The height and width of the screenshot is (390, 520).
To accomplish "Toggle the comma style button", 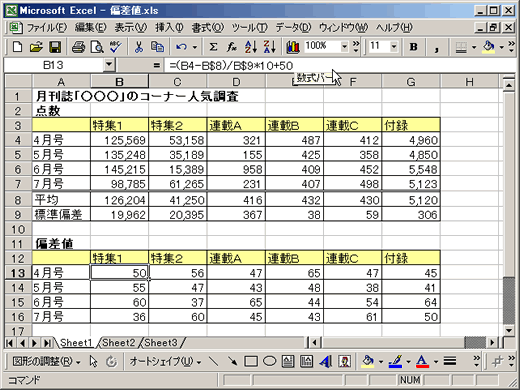I will [436, 47].
